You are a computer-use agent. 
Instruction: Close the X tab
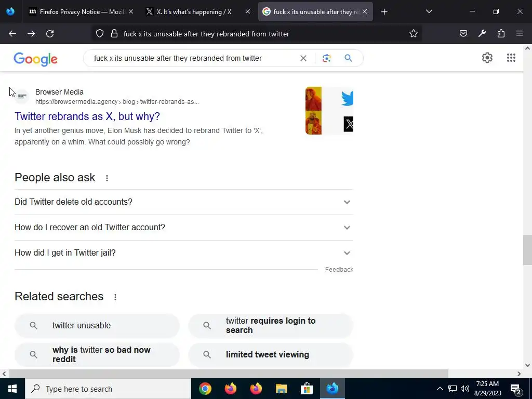tap(248, 12)
